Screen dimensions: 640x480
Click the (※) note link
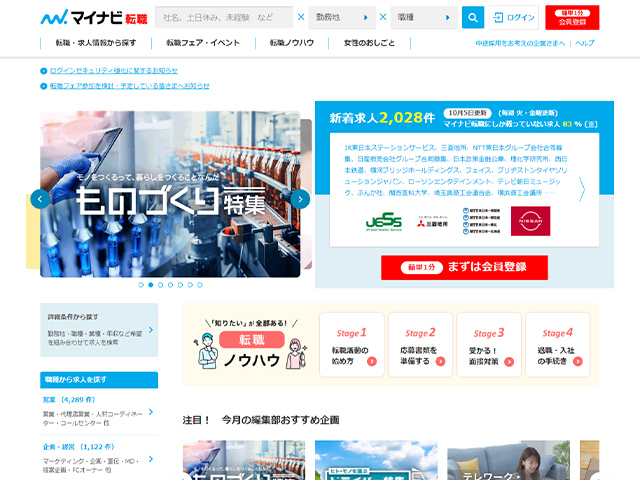(591, 124)
